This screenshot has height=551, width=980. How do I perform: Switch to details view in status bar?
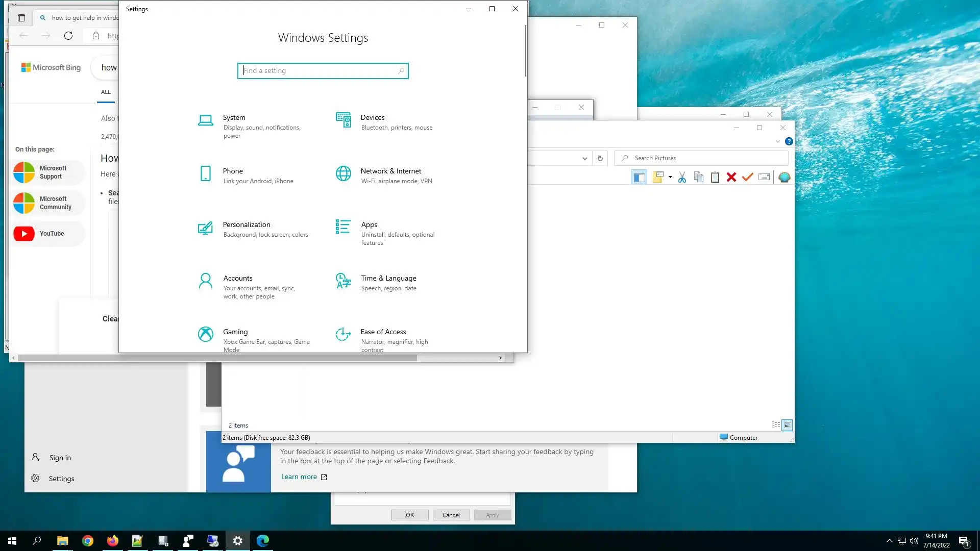tap(776, 425)
